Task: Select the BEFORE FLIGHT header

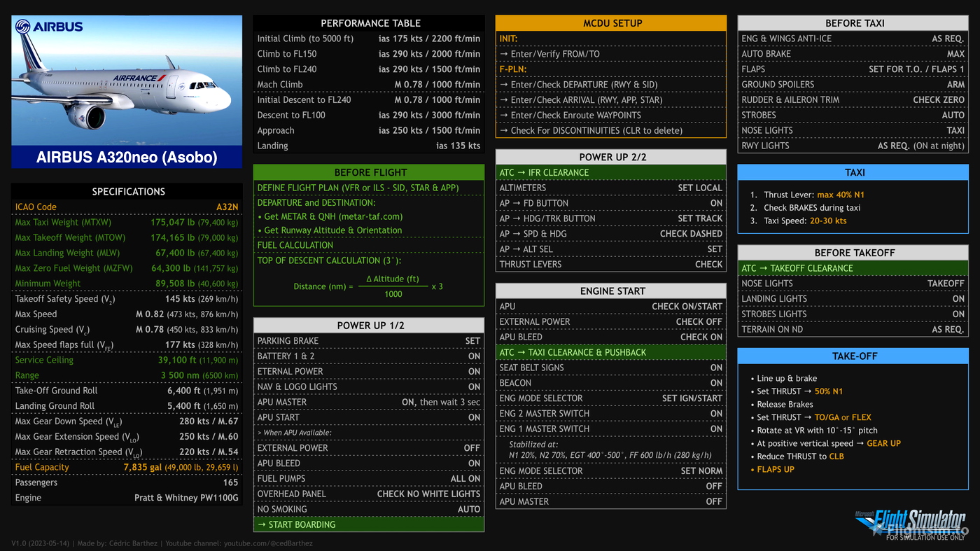Action: [x=368, y=172]
